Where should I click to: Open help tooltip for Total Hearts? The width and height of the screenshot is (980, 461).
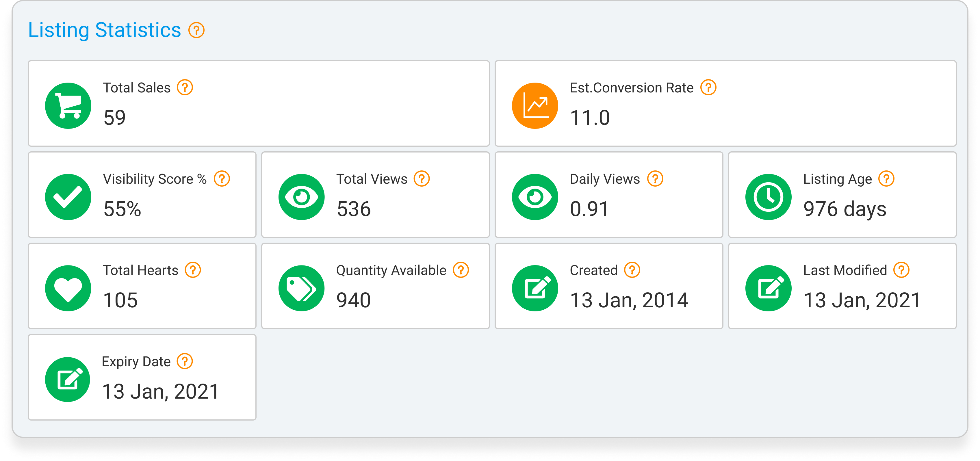[x=193, y=270]
